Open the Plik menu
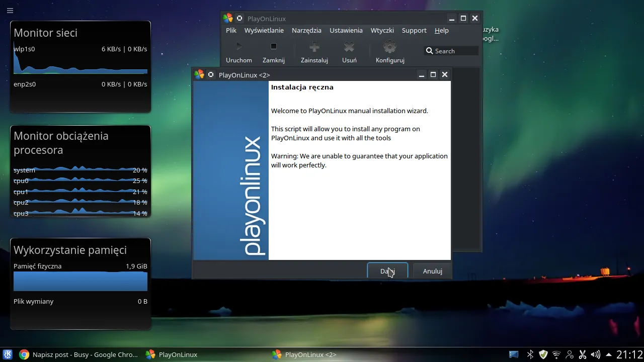 point(231,30)
